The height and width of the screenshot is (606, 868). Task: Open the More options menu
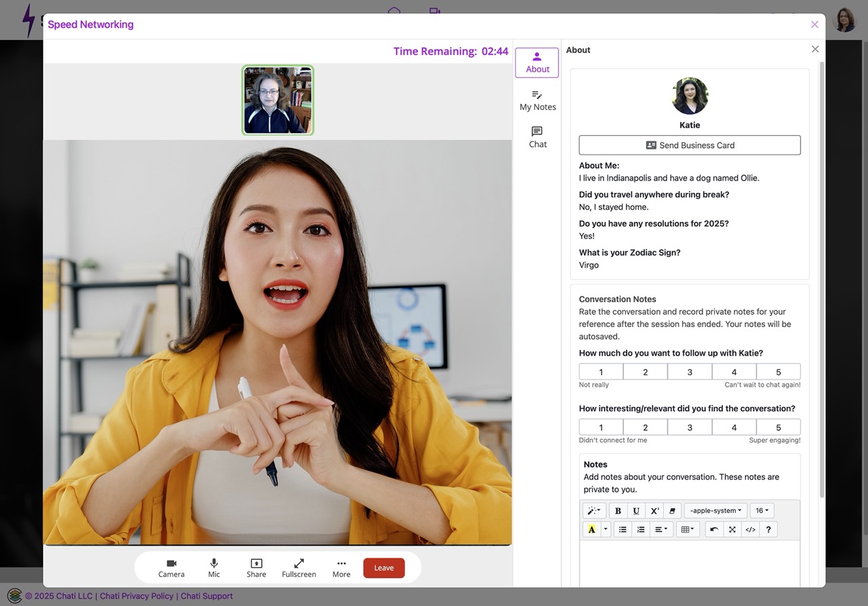(x=341, y=568)
